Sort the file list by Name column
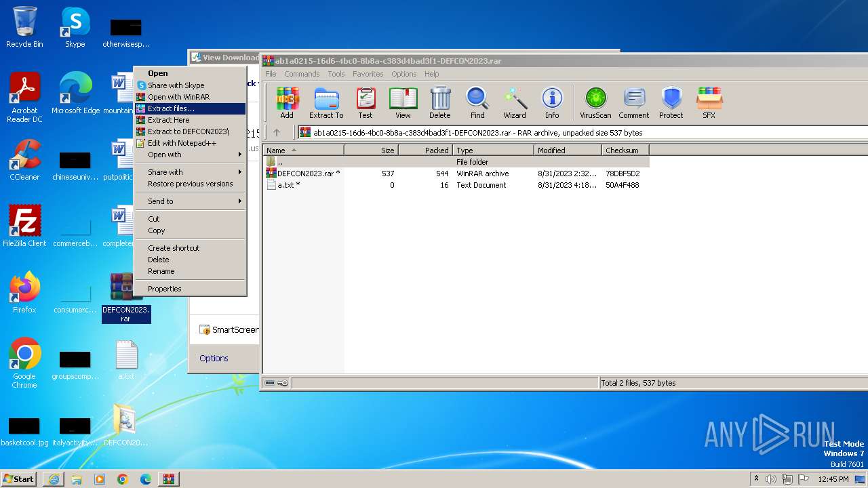The image size is (868, 488). point(303,150)
